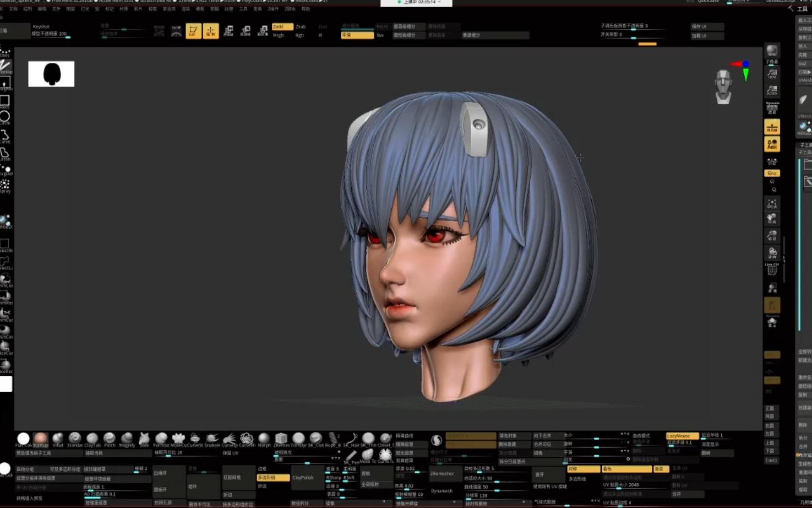812x508 pixels.
Task: Toggle LazyMouse on or off
Action: point(682,436)
